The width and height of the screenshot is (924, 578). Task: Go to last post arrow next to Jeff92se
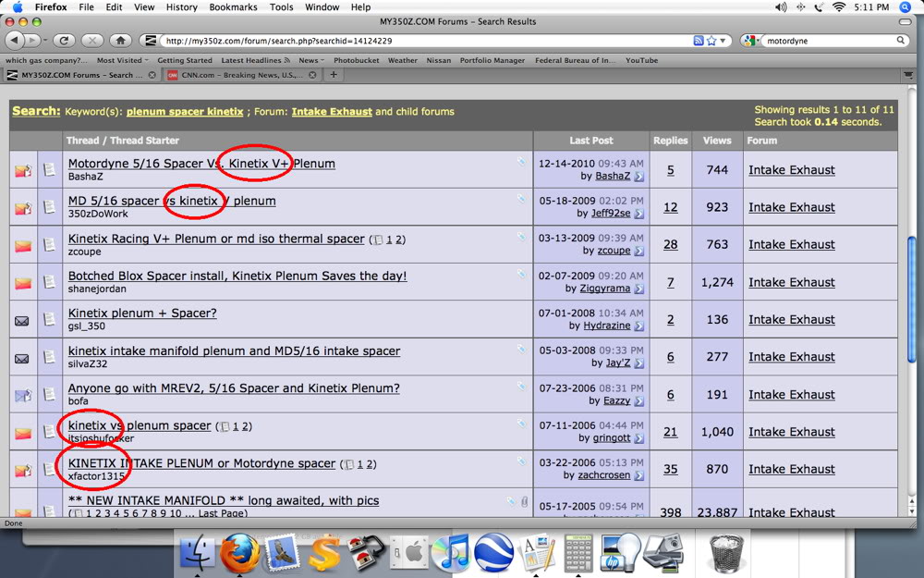638,214
